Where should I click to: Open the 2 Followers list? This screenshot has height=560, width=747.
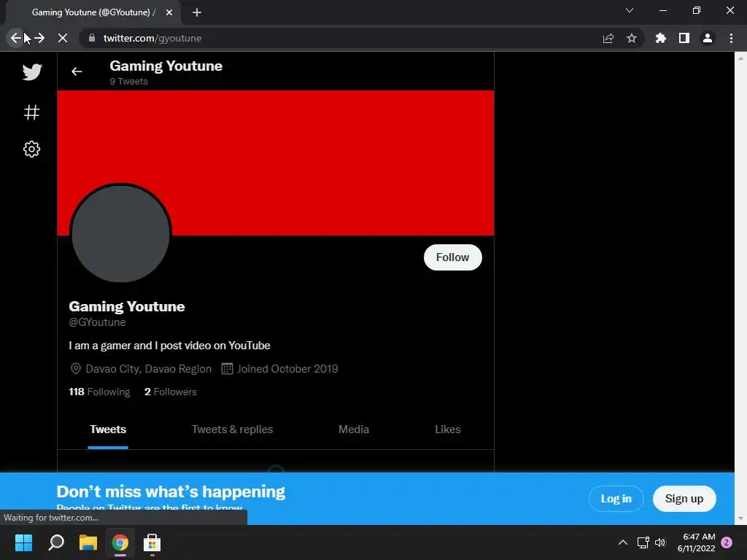click(x=171, y=392)
